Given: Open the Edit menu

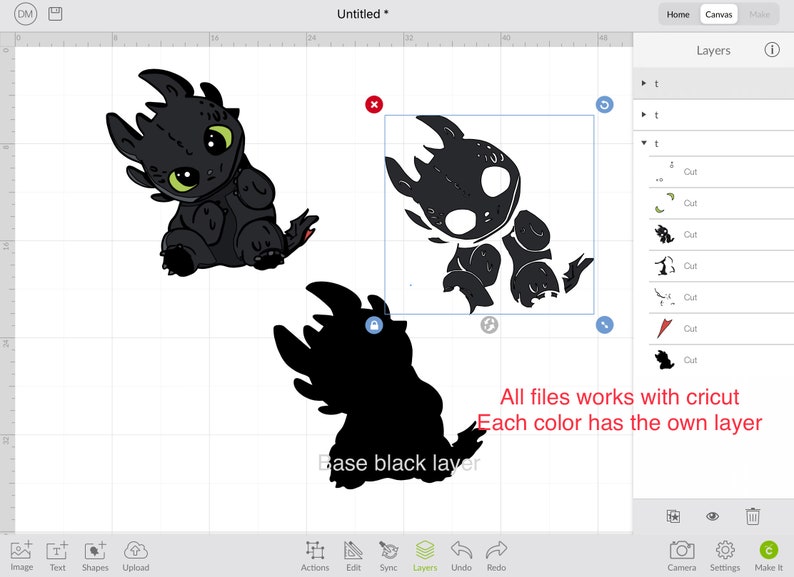Looking at the screenshot, I should coord(353,556).
